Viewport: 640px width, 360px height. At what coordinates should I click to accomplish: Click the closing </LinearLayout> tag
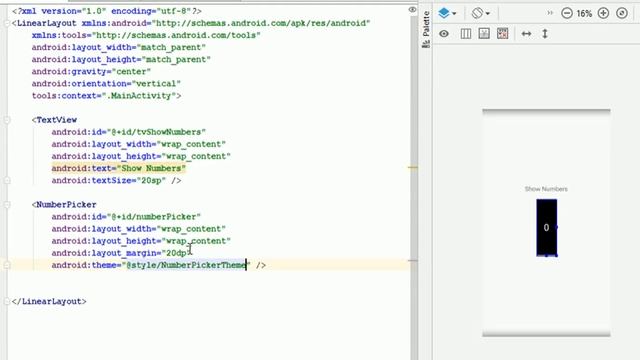click(49, 302)
